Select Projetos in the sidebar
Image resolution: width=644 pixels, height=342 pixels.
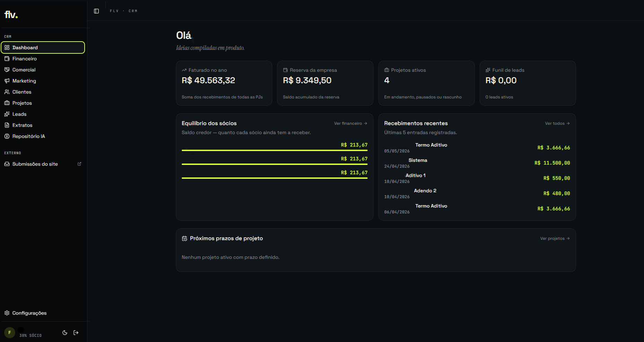[x=43, y=103]
